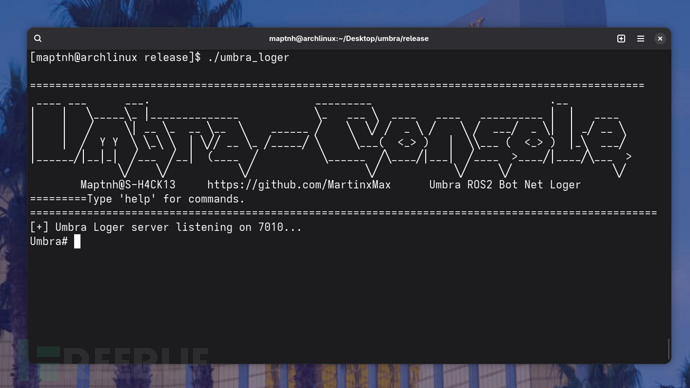Screen dimensions: 690x388
Task: Open the terminal hamburger menu
Action: coord(640,39)
